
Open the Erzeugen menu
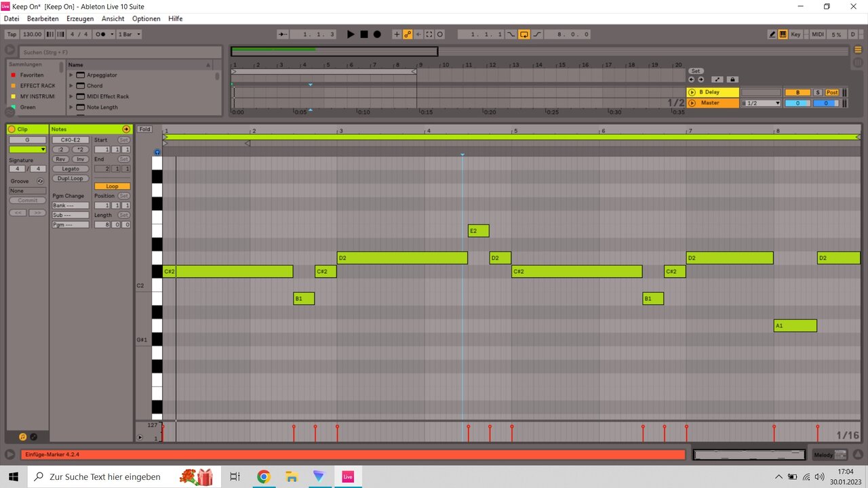pyautogui.click(x=80, y=18)
